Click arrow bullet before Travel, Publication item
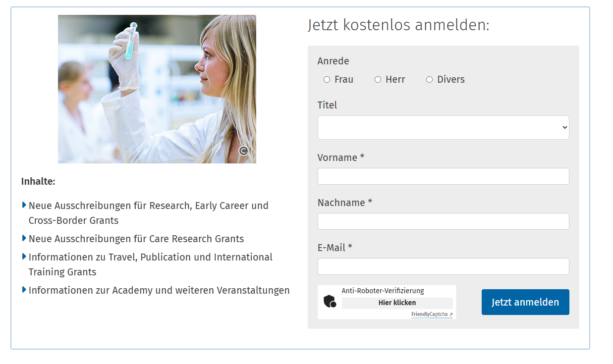The width and height of the screenshot is (613, 364). tap(24, 257)
